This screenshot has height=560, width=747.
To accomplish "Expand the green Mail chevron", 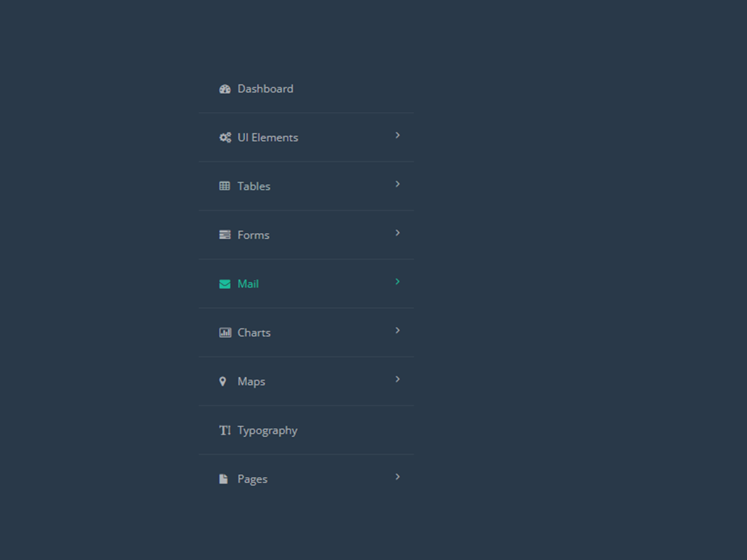I will click(397, 281).
